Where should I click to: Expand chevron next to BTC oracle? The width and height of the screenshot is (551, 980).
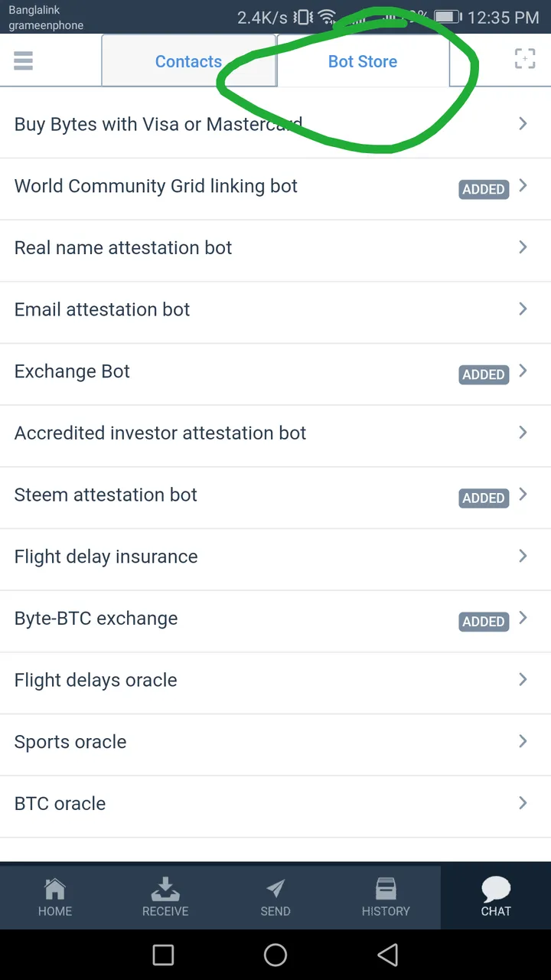(x=523, y=803)
